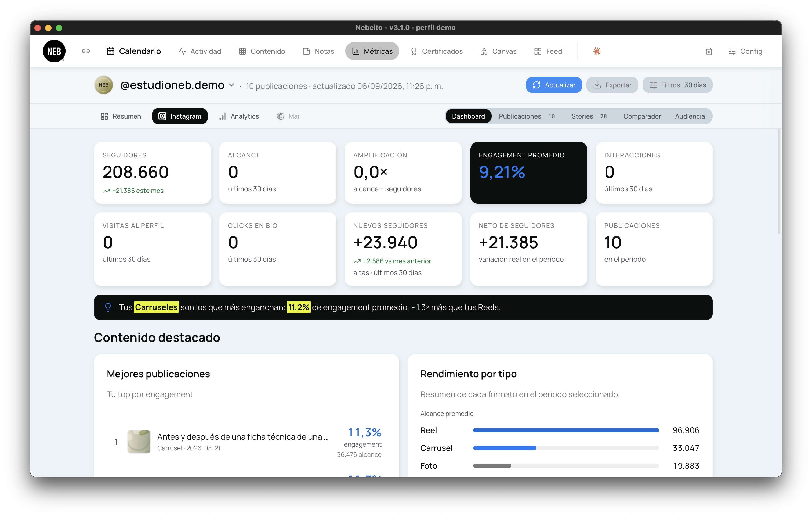Open the Calendario tab

[134, 51]
